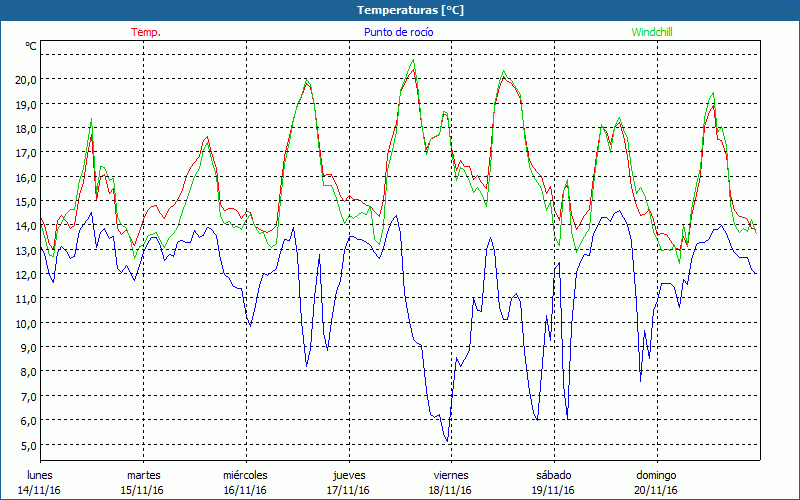Click the red Temp. legend label
This screenshot has width=800, height=500.
(146, 32)
